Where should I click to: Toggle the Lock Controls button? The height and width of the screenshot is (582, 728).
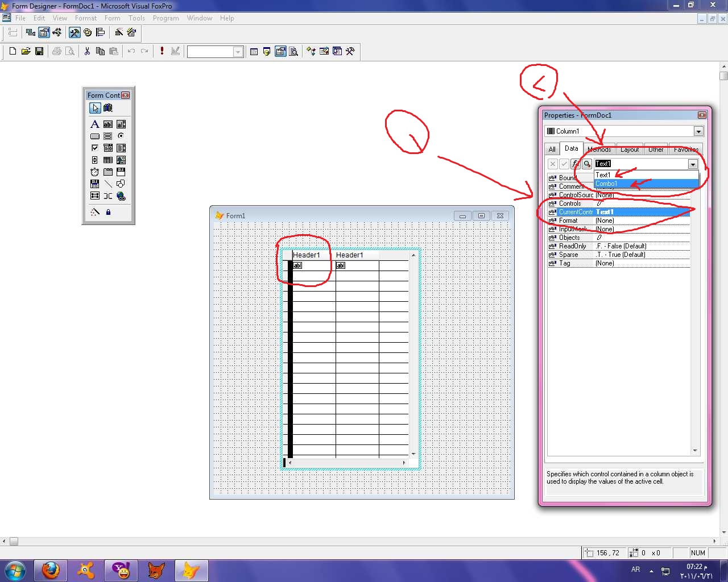coord(108,212)
